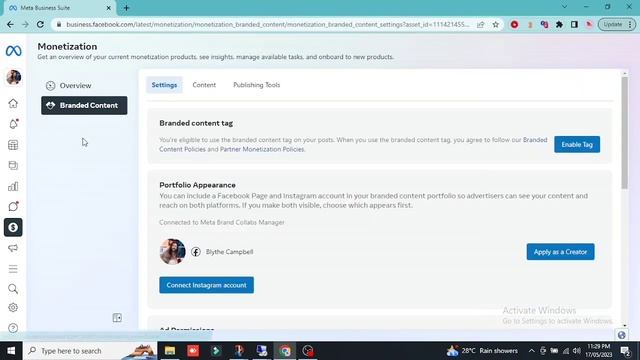Screen dimensions: 640x360
Task: Open the profile avatar in left sidebar
Action: point(13,77)
